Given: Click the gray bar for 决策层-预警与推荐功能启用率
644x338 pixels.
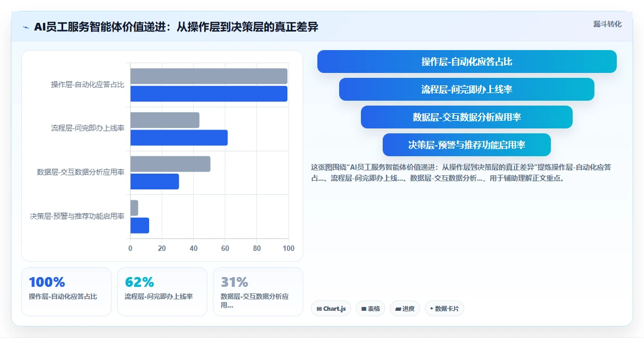Looking at the screenshot, I should click(134, 208).
